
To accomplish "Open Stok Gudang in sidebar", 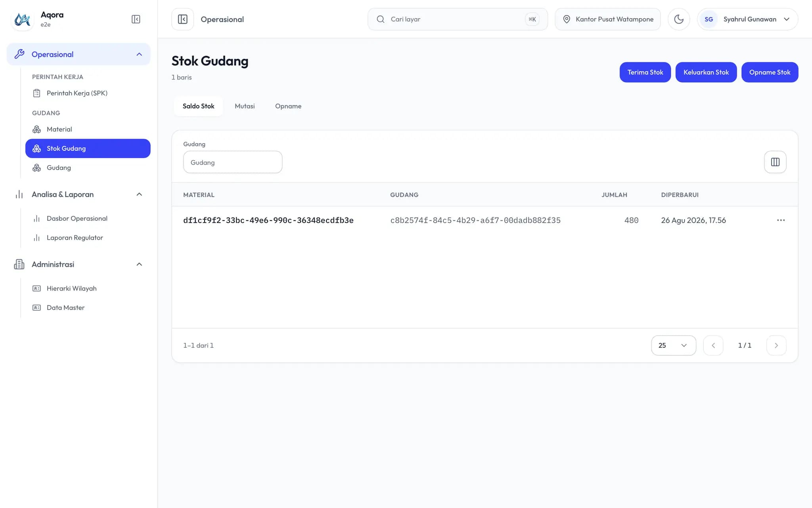I will coord(88,148).
